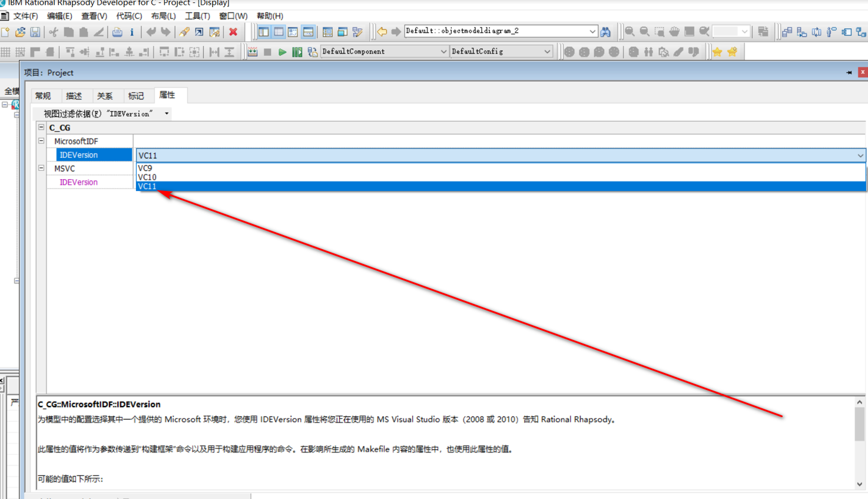Open the DefaultConfig dropdown
The width and height of the screenshot is (868, 499).
point(547,51)
